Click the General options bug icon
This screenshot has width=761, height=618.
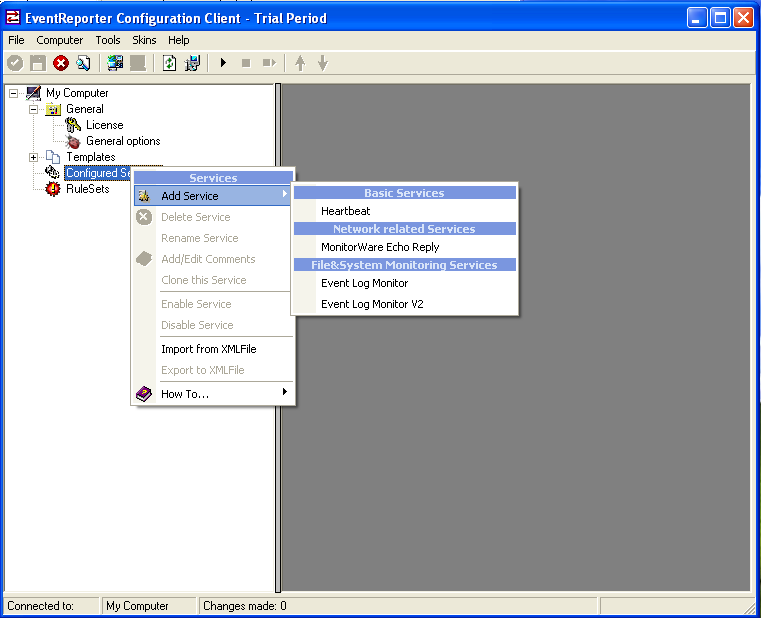click(73, 141)
